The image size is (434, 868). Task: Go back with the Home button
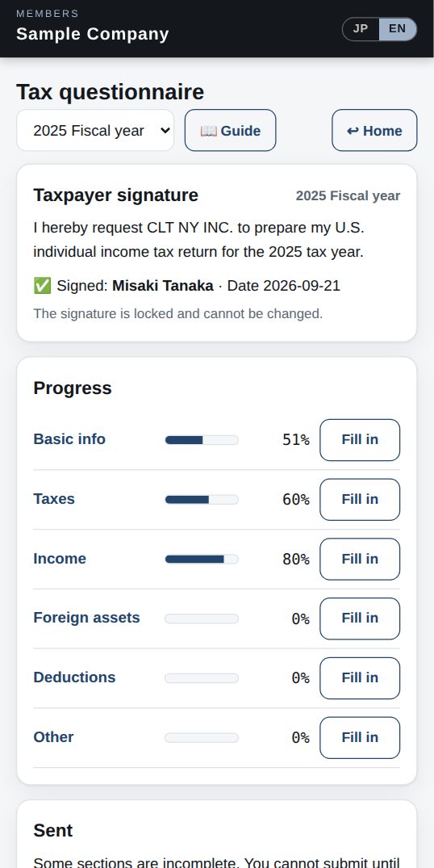click(374, 130)
